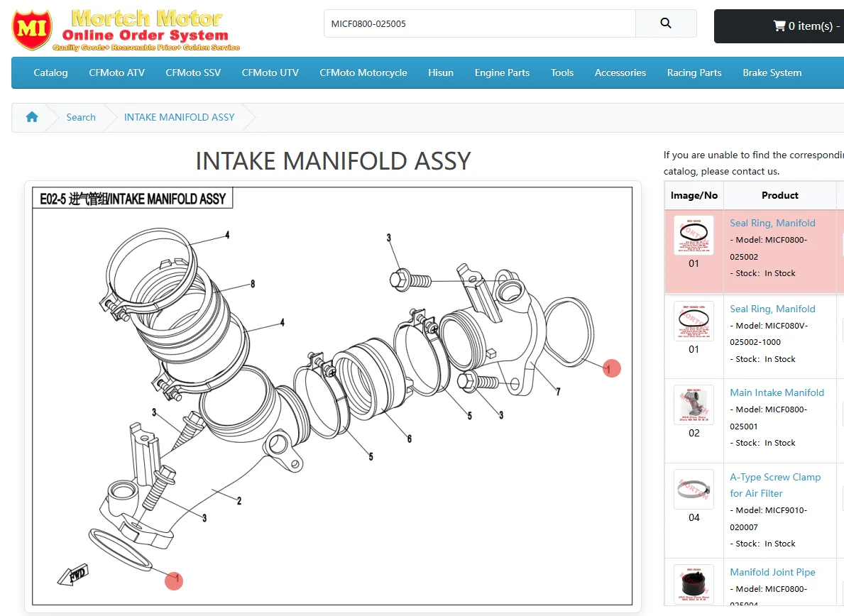
Task: Open the Racing Parts menu
Action: tap(694, 72)
